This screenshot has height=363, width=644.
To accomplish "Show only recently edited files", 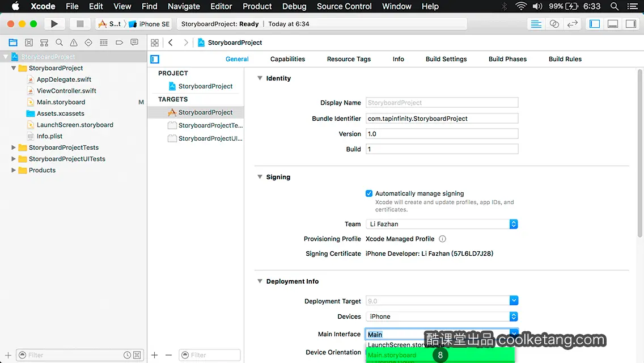I will (x=128, y=355).
